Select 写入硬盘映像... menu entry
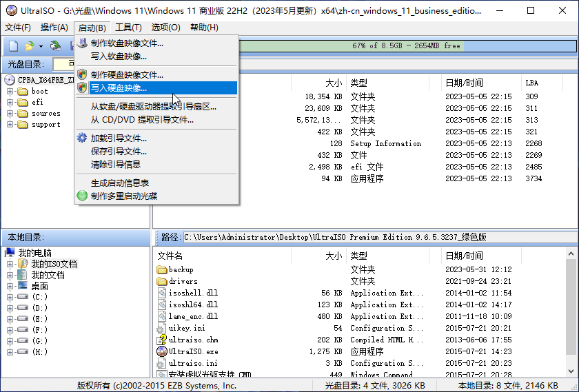 156,88
